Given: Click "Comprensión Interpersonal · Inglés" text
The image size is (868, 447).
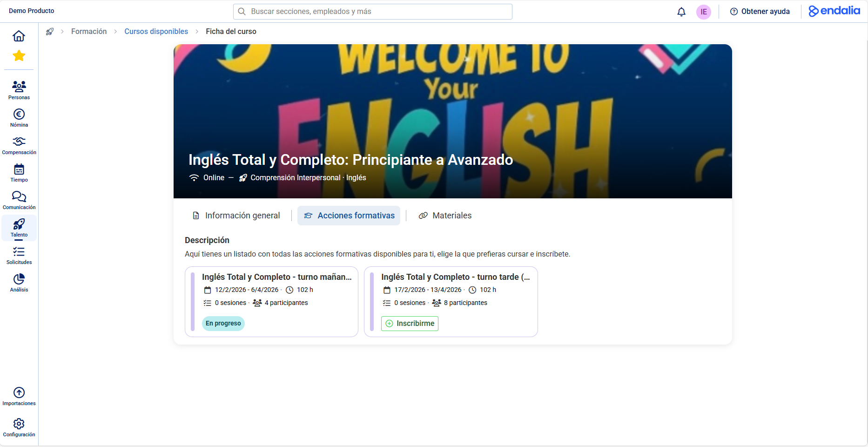Looking at the screenshot, I should tap(308, 178).
